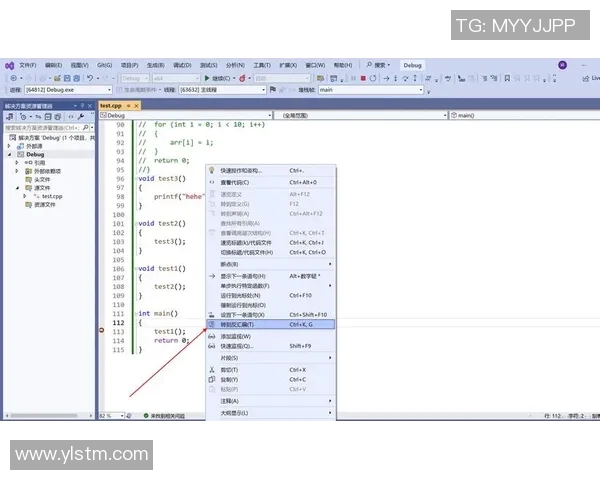
Task: Open the zoom percentage box in editor
Action: point(107,415)
